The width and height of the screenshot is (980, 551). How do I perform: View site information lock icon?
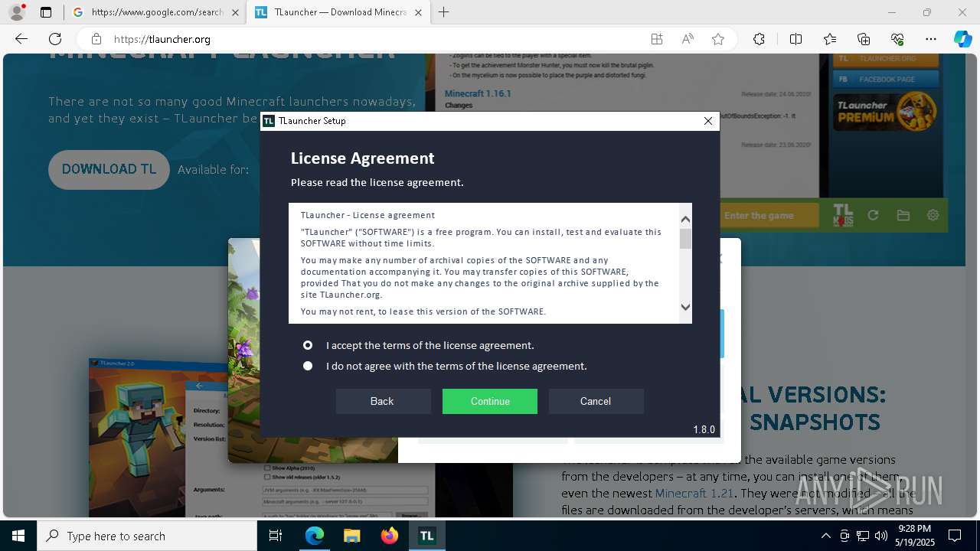coord(96,39)
